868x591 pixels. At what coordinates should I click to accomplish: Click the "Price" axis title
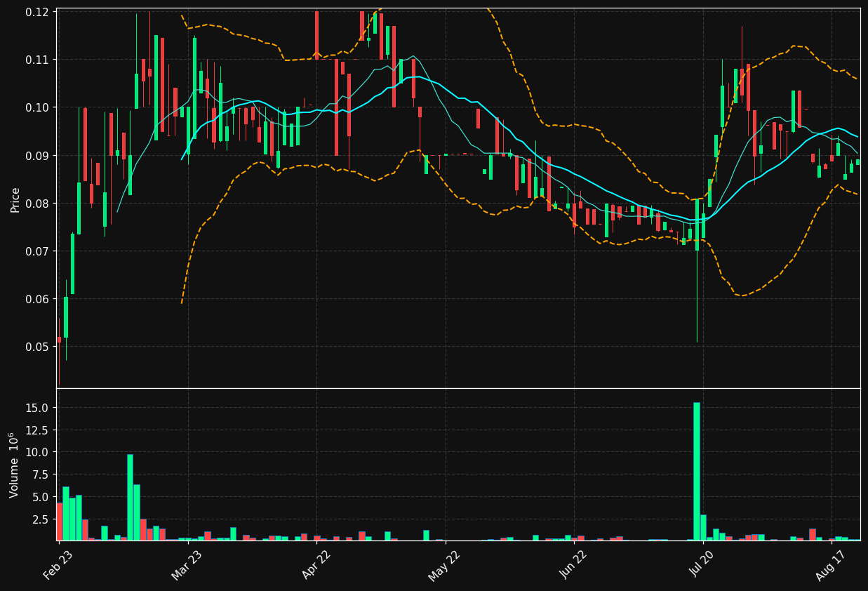[15, 199]
